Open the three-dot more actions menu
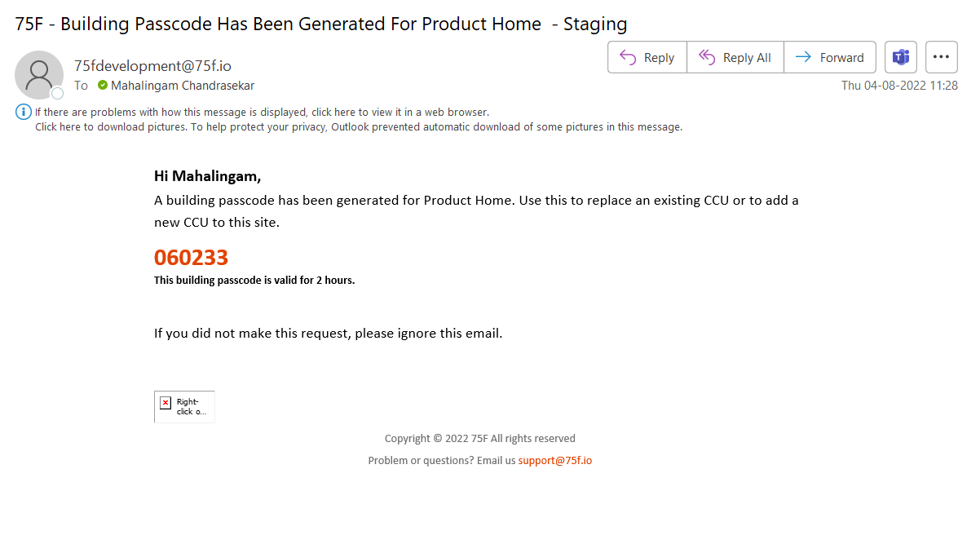This screenshot has height=553, width=980. (941, 57)
